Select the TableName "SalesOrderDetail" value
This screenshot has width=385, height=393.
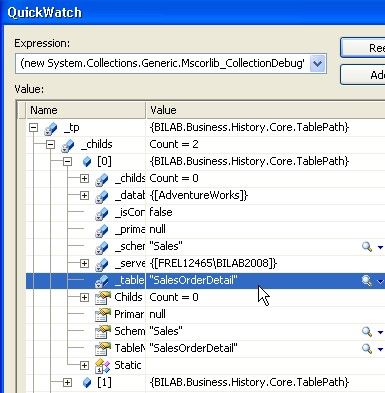click(193, 348)
